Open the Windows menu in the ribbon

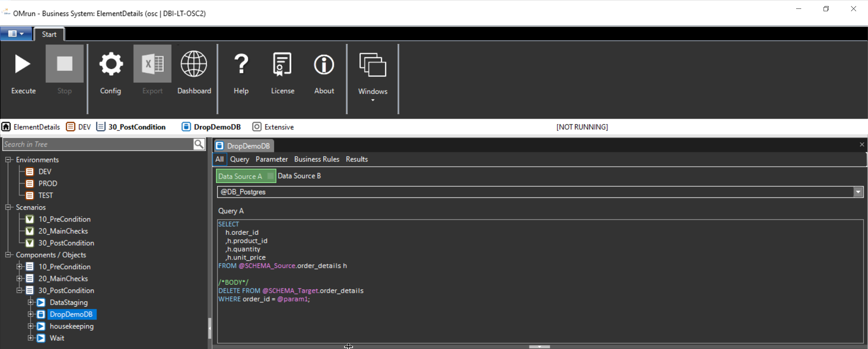373,78
